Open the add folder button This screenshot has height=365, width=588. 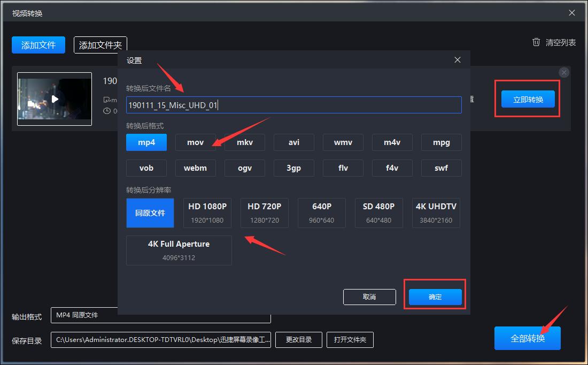100,45
